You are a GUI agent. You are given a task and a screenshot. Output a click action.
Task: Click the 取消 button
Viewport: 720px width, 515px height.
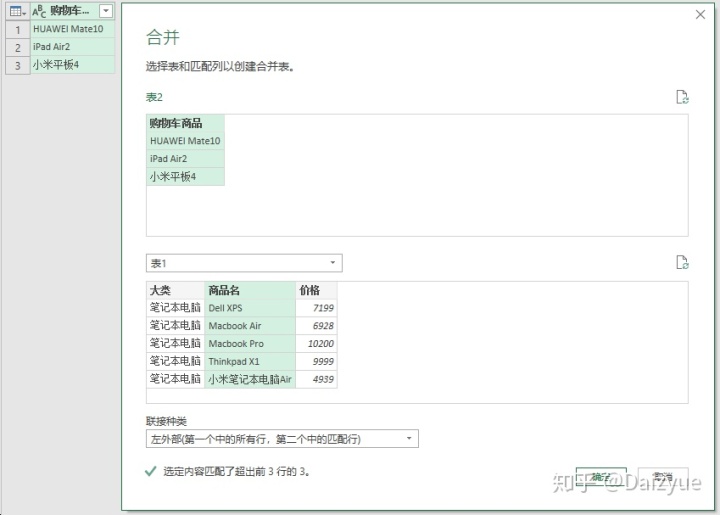(663, 477)
